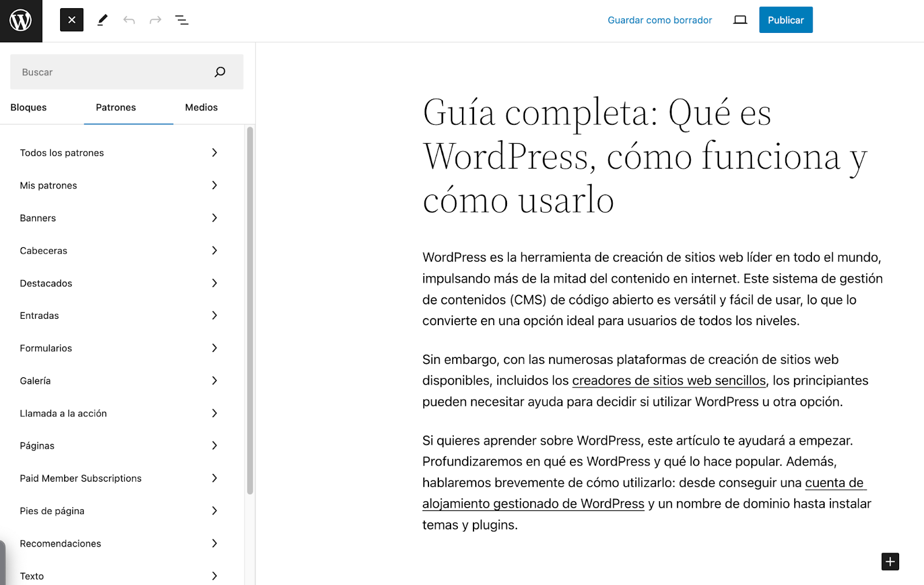Click the patterns list scrollbar
Image resolution: width=924 pixels, height=585 pixels.
click(x=250, y=311)
